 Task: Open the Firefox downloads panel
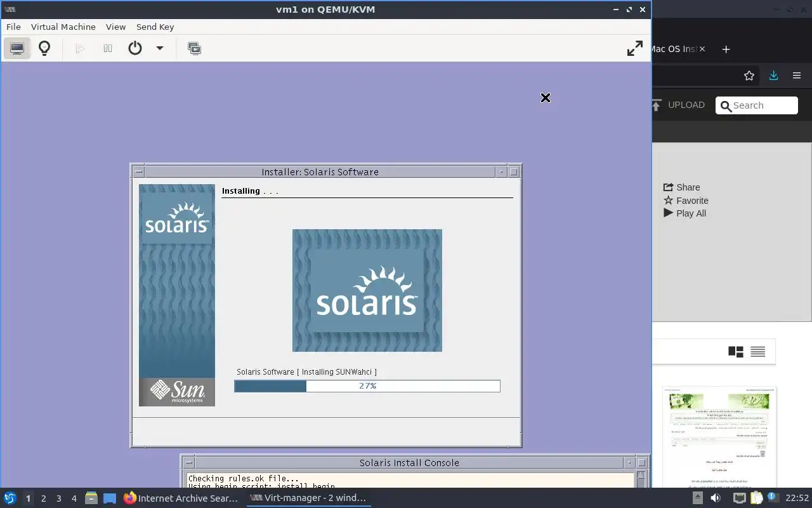(773, 76)
